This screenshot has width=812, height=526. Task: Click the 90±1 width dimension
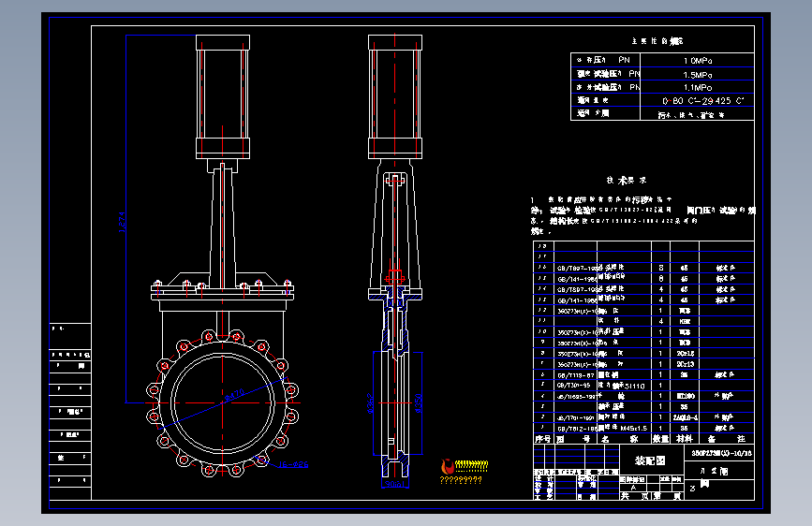(394, 484)
